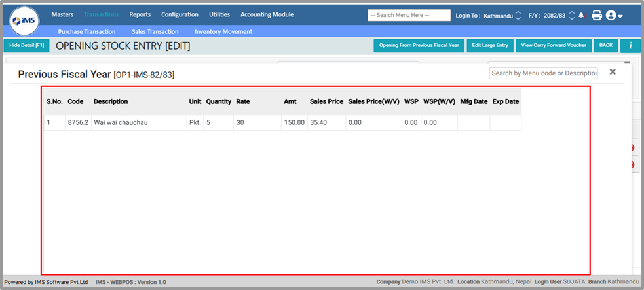Open the Reports menu
The height and width of the screenshot is (290, 644).
[140, 14]
